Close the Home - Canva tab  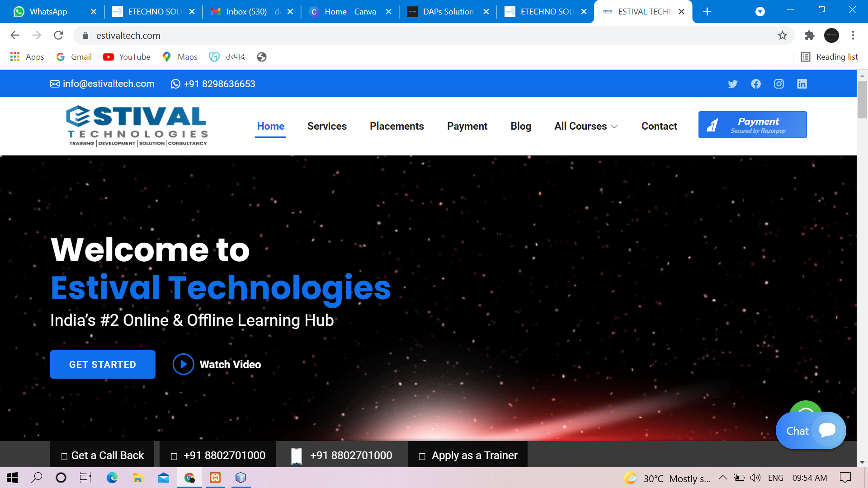pyautogui.click(x=388, y=12)
